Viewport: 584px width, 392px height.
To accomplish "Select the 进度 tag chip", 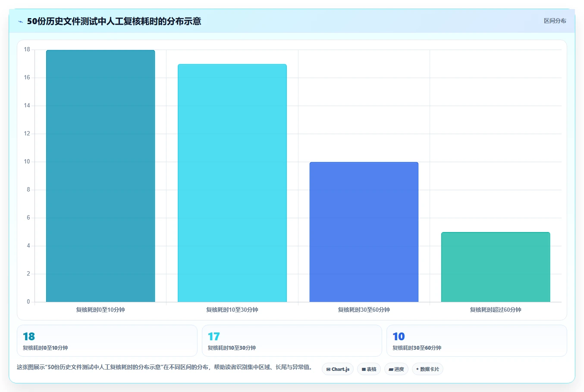I will [396, 369].
